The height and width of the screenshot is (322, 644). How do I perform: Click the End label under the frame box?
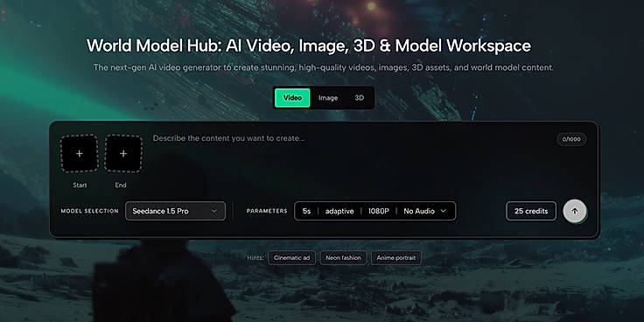click(121, 185)
